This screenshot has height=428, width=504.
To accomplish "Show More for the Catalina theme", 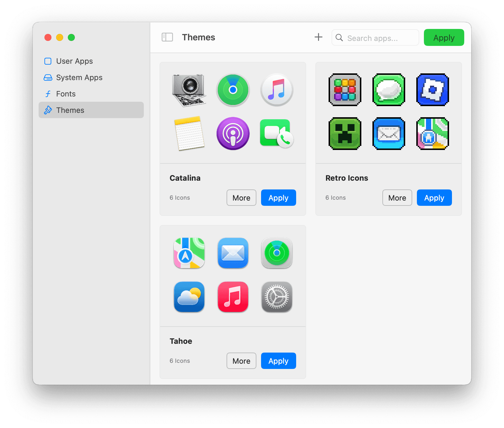I will 241,198.
